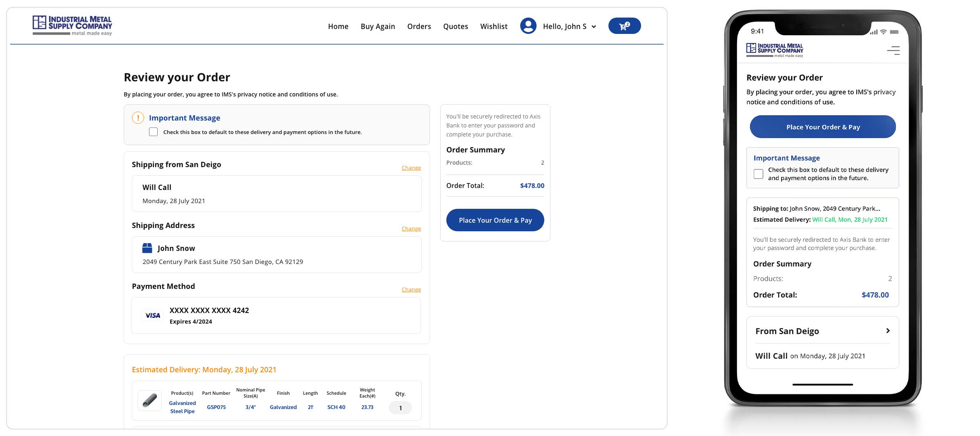
Task: Open the Wishlist navigation item
Action: tap(494, 27)
